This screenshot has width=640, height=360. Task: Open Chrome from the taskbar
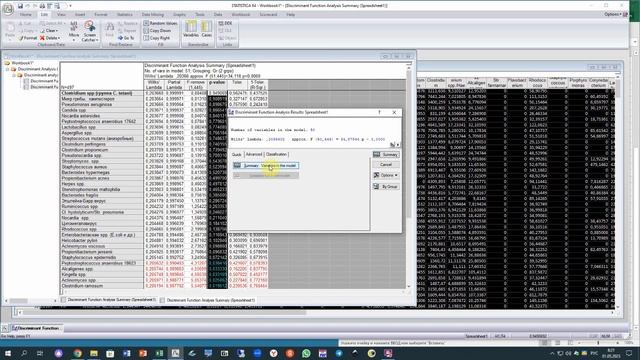click(78, 353)
